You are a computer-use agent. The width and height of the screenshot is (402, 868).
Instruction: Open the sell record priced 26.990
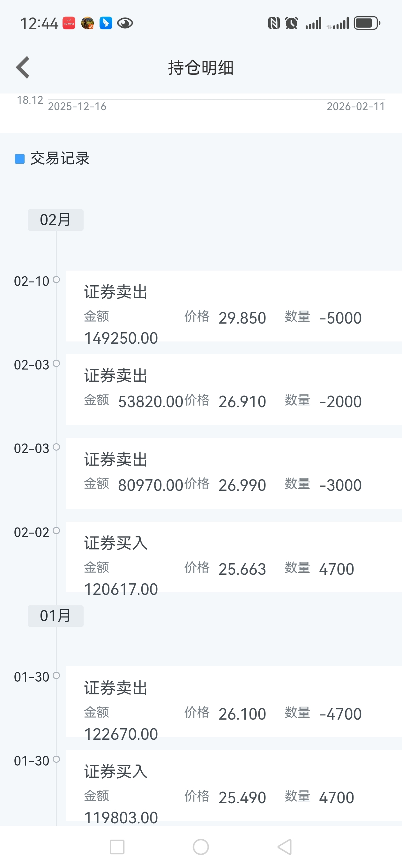(234, 473)
